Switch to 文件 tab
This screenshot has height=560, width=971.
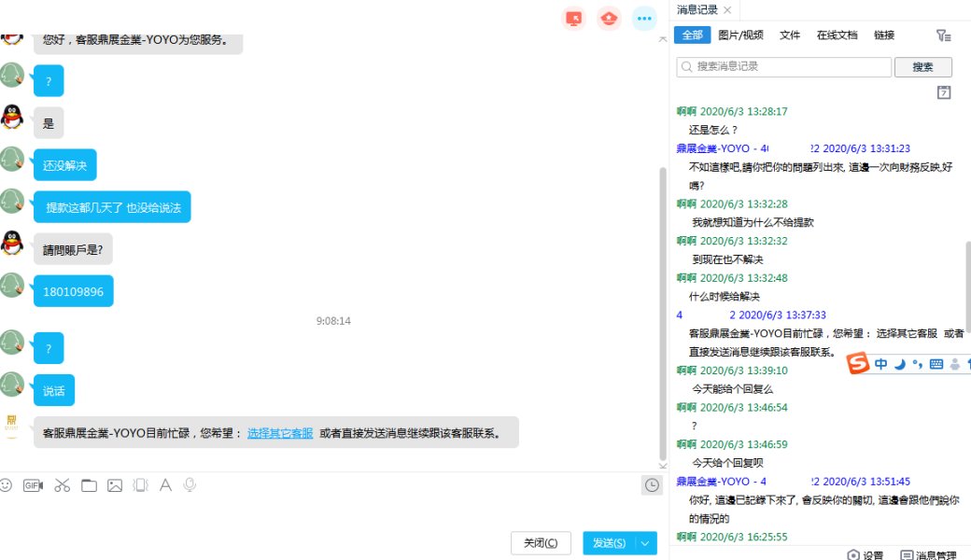[790, 35]
